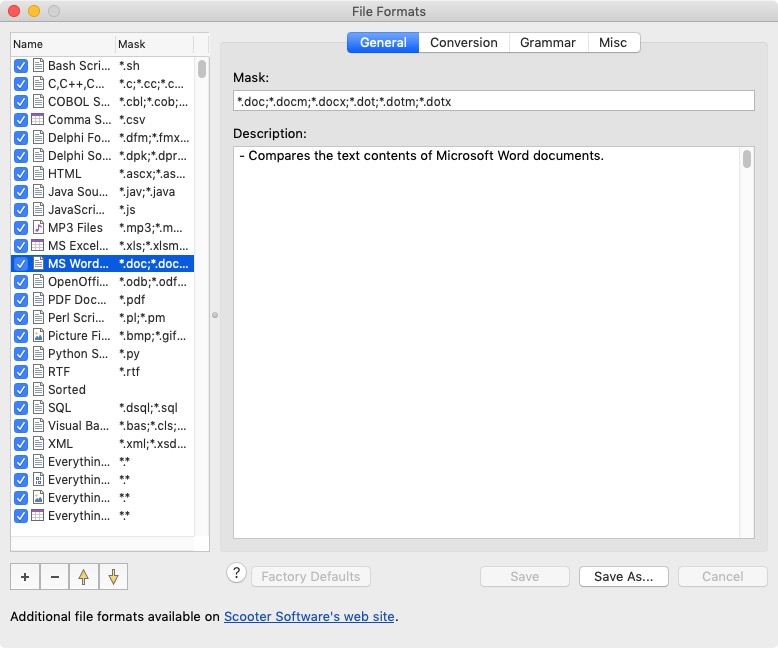Select the Picture Files format icon
Image resolution: width=778 pixels, height=648 pixels.
click(38, 336)
